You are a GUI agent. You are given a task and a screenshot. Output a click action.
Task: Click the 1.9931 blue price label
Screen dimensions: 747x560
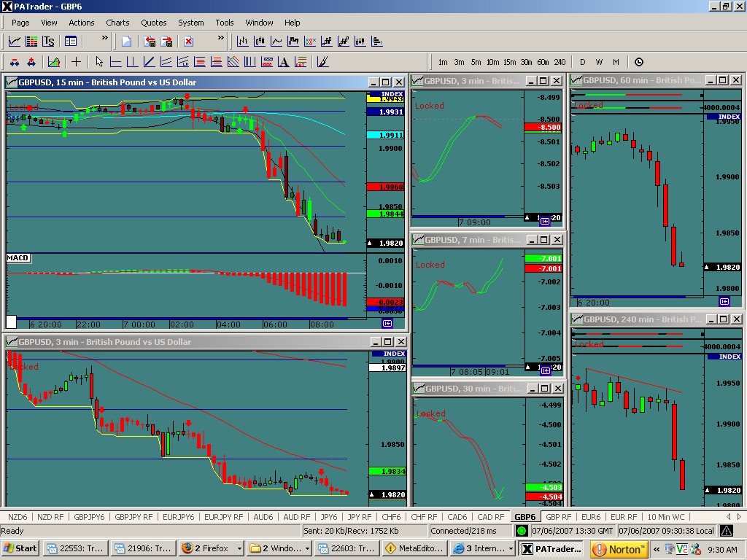(386, 112)
